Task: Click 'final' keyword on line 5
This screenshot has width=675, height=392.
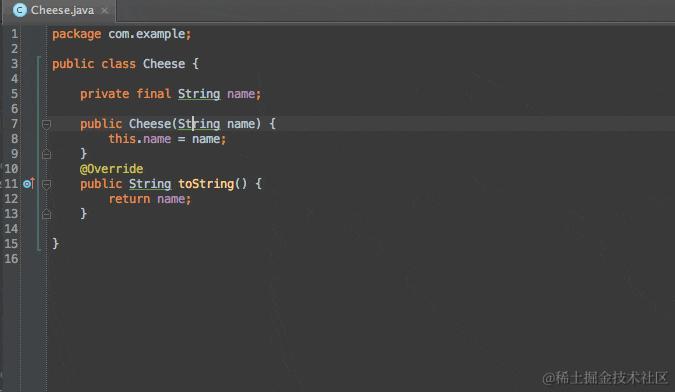Action: [x=153, y=93]
